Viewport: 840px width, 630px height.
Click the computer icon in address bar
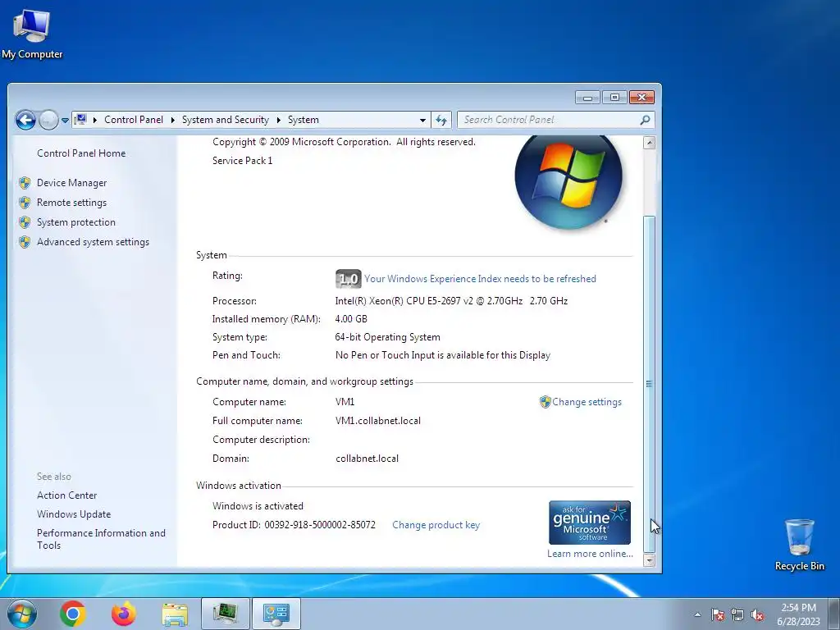tap(80, 120)
